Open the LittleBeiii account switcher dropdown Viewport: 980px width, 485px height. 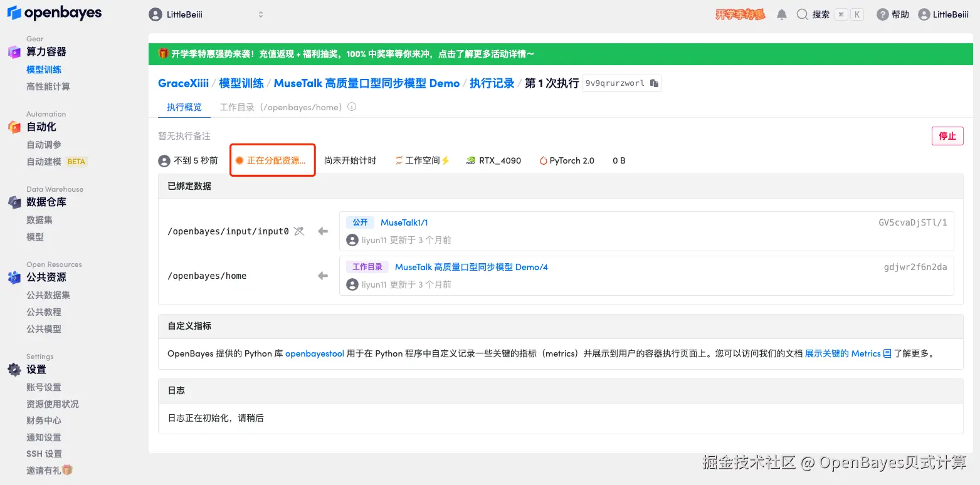coord(206,14)
